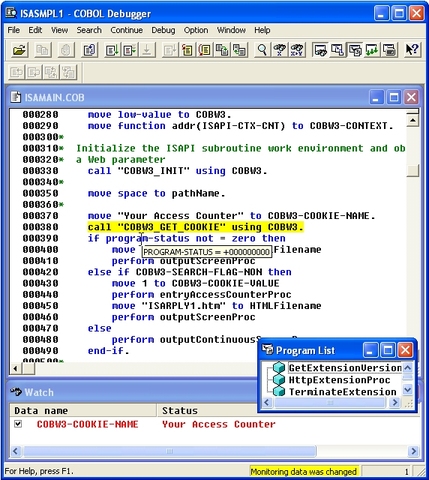The image size is (429, 480).
Task: Click the yellow document icon with the red loop
Action: coord(205,50)
